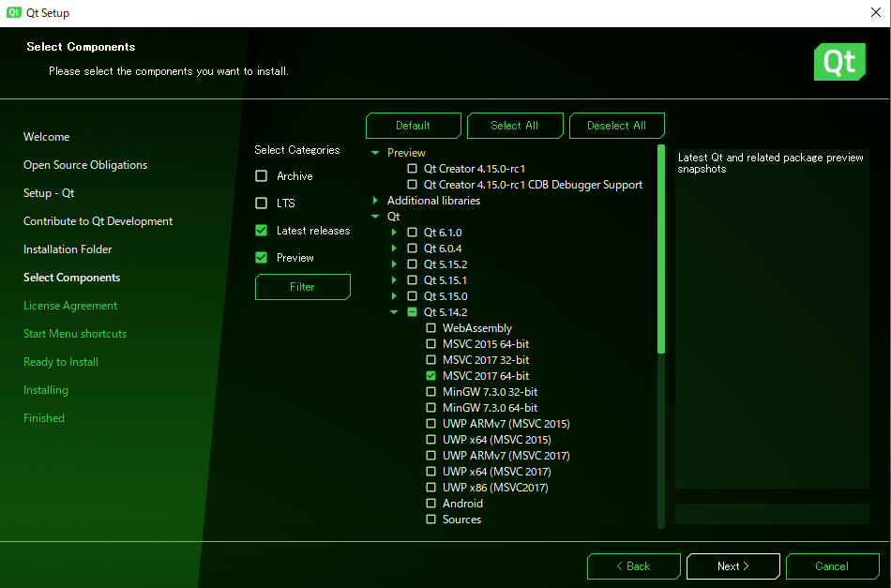Viewport: 891px width, 588px height.
Task: Check the Android component
Action: (x=431, y=504)
